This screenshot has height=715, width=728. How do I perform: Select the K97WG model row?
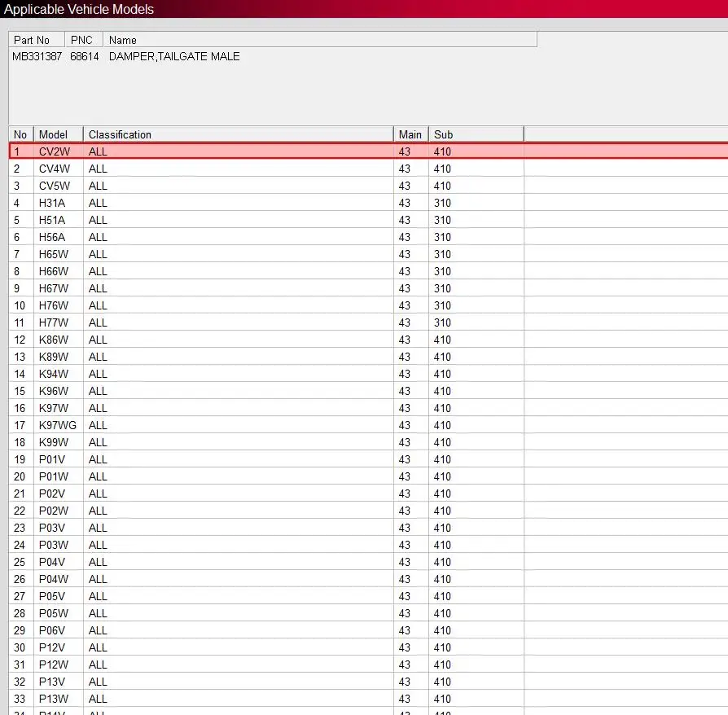pyautogui.click(x=369, y=425)
